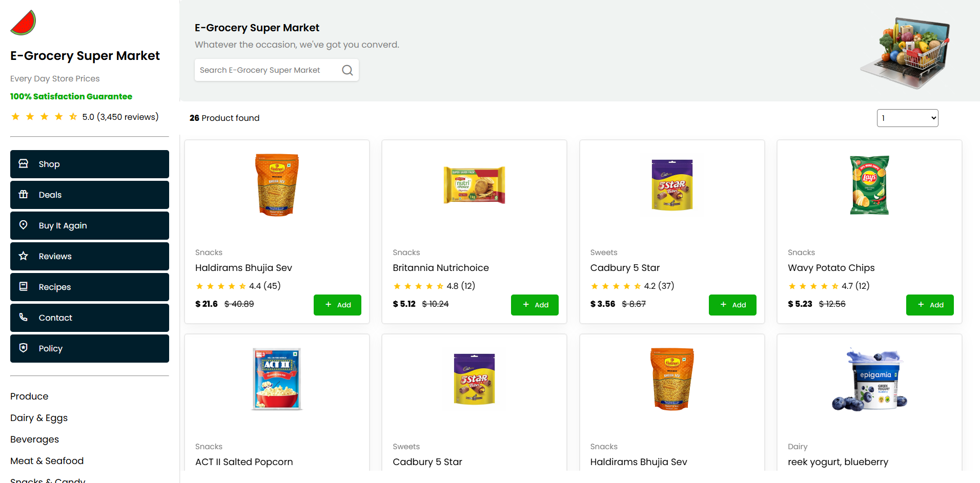Add Haldirams Bhujia Sev to cart
980x483 pixels.
click(337, 305)
